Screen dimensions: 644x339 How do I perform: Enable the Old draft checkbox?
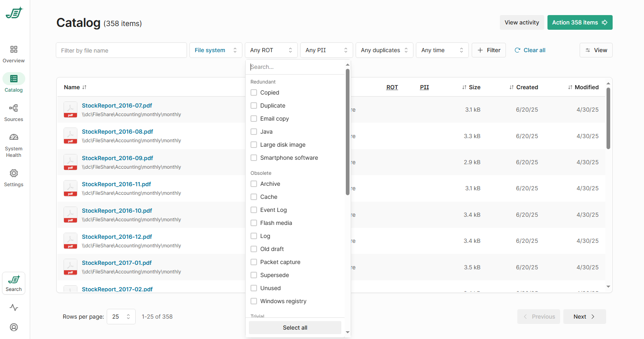click(254, 249)
